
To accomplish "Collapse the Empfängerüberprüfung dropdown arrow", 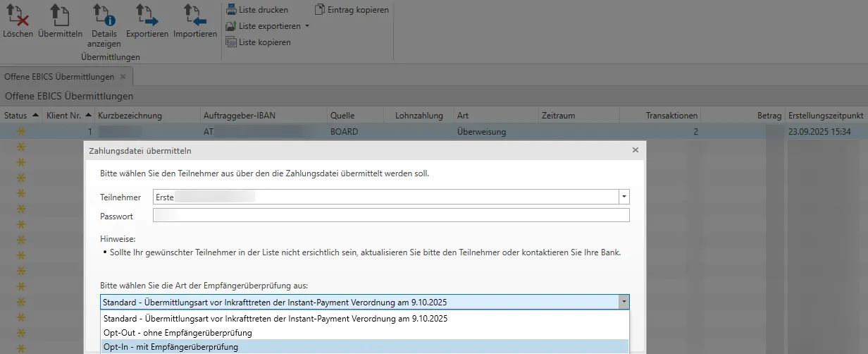I will (624, 302).
